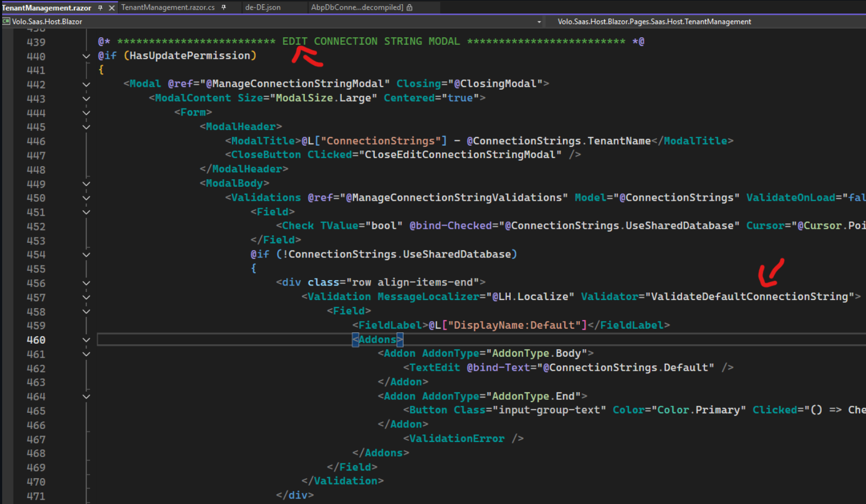866x504 pixels.
Task: Unpin the TenantManagement.razor tab
Action: [x=100, y=8]
